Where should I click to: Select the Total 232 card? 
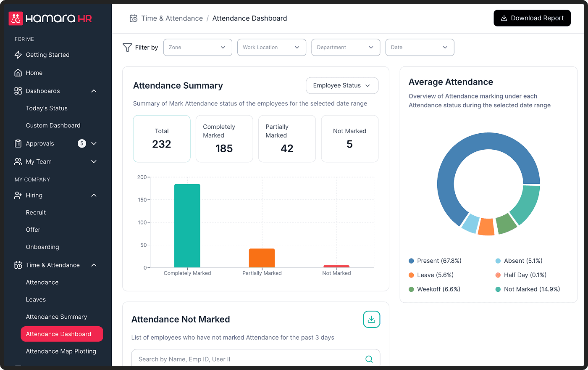[x=162, y=139]
